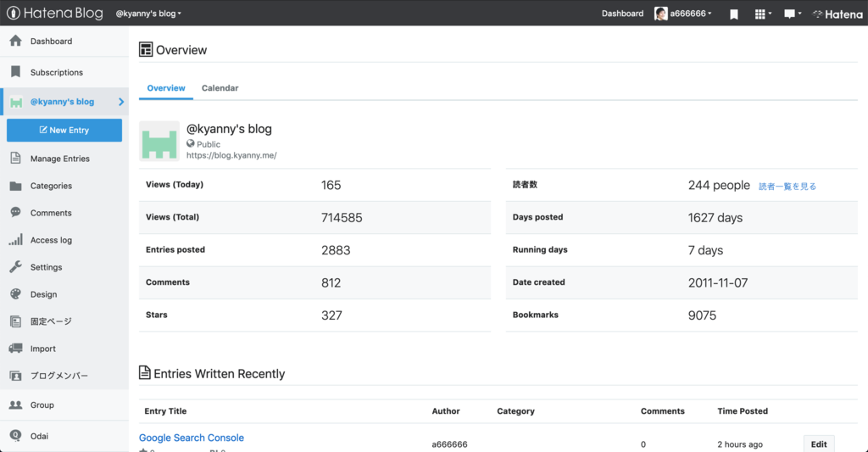Open Settings wrench icon
Image resolution: width=868 pixels, height=452 pixels.
point(15,267)
